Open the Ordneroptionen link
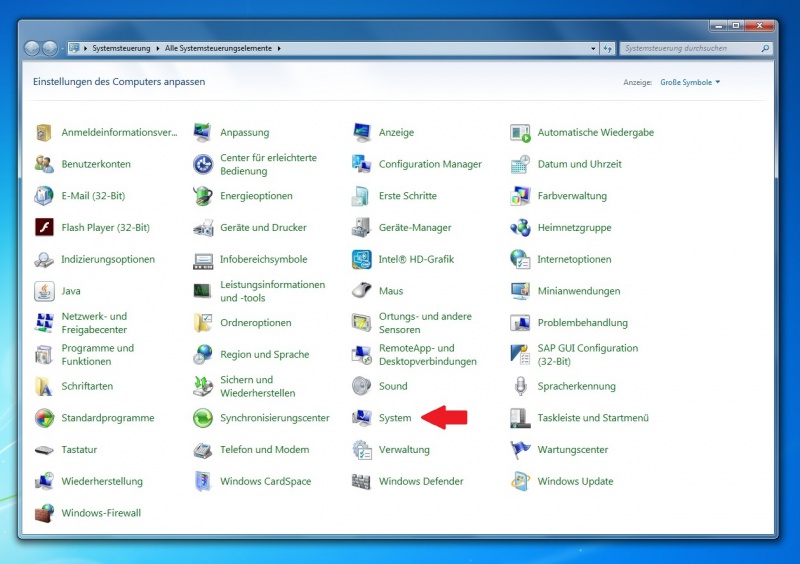The width and height of the screenshot is (800, 564). pyautogui.click(x=256, y=323)
